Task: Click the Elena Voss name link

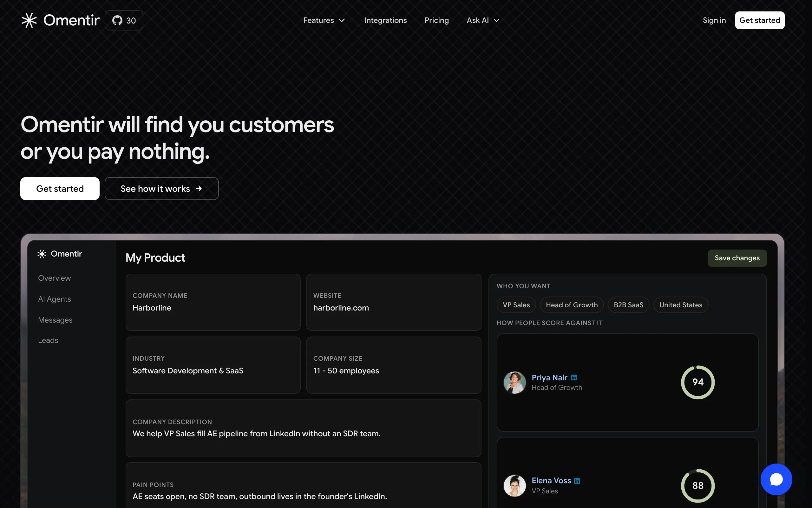Action: pos(551,481)
